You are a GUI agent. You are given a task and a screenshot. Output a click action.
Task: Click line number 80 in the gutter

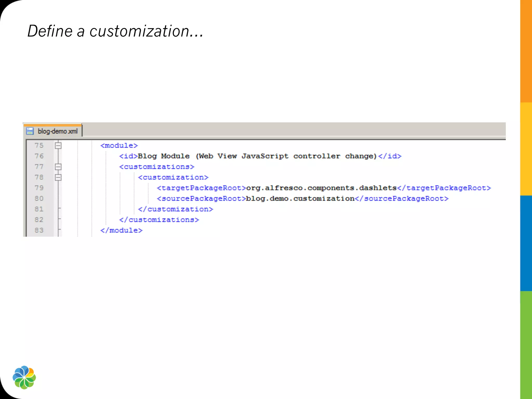[x=39, y=198]
